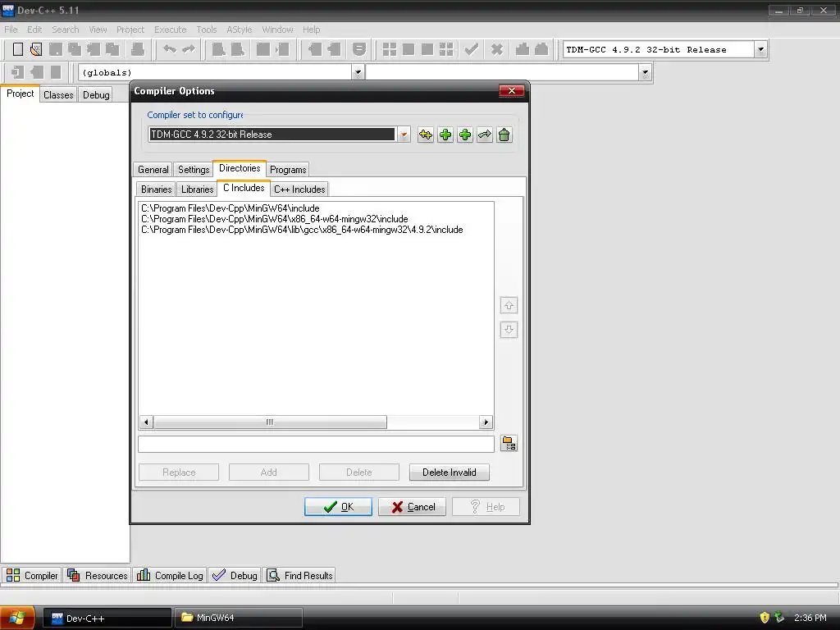Click the Windows Start button
Screen dimensions: 840x630
click(x=17, y=619)
